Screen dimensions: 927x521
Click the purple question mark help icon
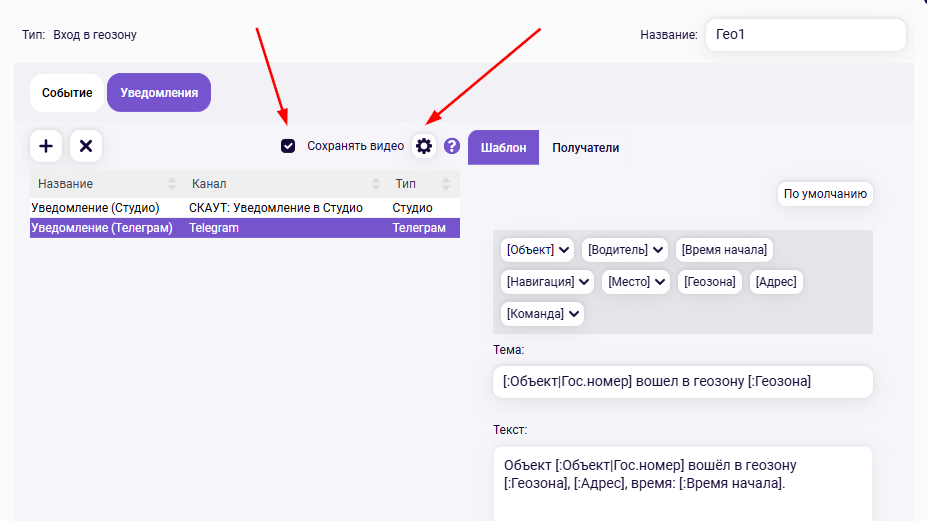[x=452, y=146]
